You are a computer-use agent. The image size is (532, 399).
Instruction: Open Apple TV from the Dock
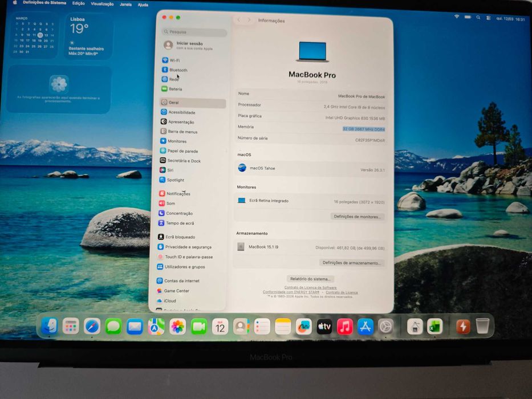click(x=324, y=327)
